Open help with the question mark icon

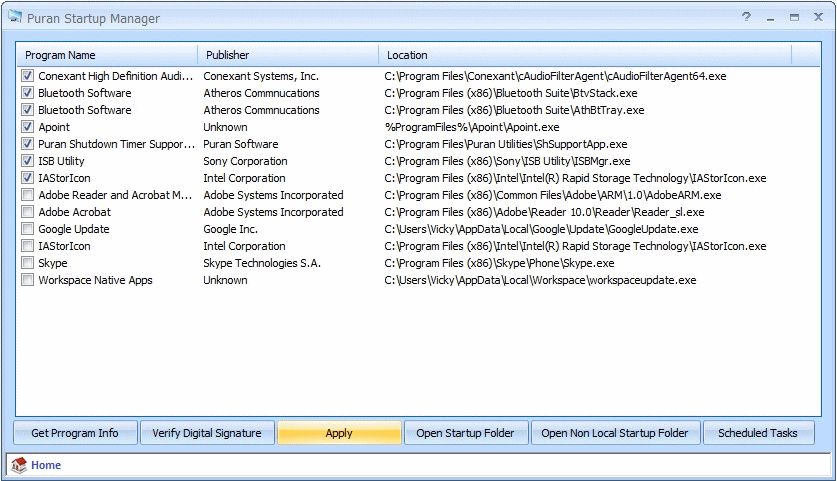click(746, 18)
